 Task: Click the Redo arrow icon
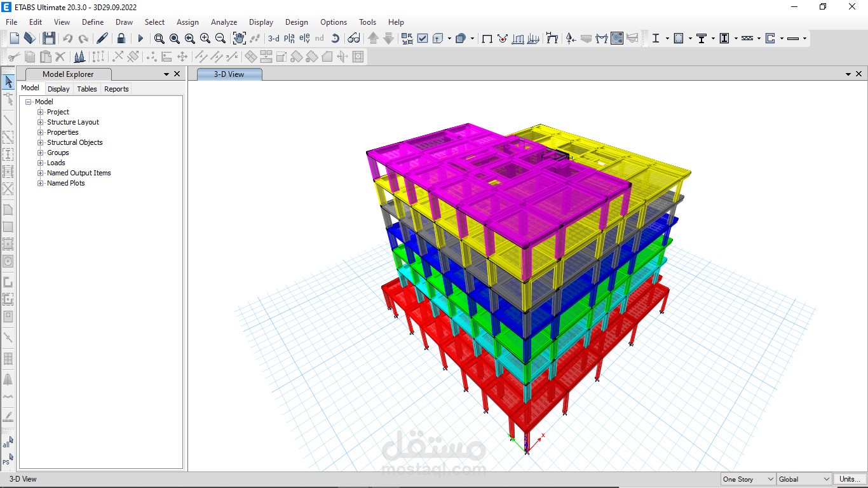[x=83, y=38]
